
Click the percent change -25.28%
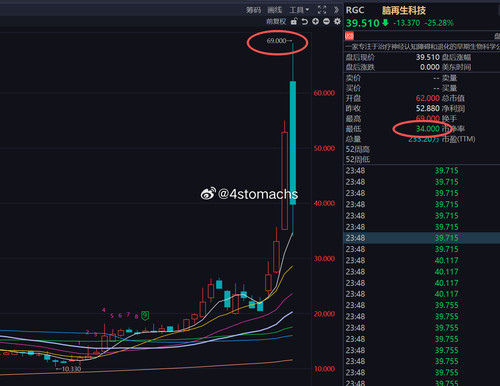[x=439, y=23]
